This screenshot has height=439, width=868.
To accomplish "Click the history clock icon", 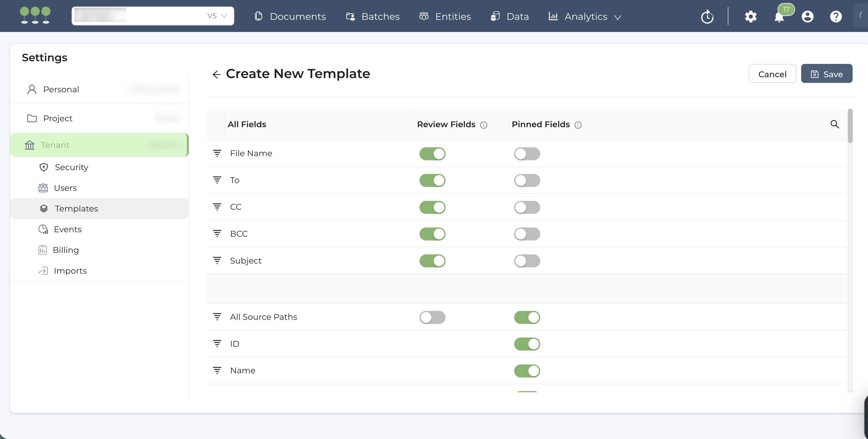I will click(707, 17).
